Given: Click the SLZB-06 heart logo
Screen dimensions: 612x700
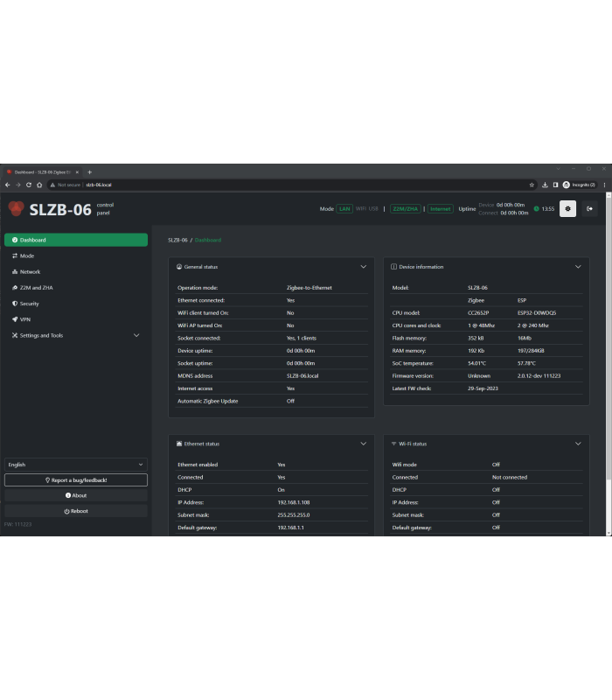Looking at the screenshot, I should pyautogui.click(x=17, y=209).
